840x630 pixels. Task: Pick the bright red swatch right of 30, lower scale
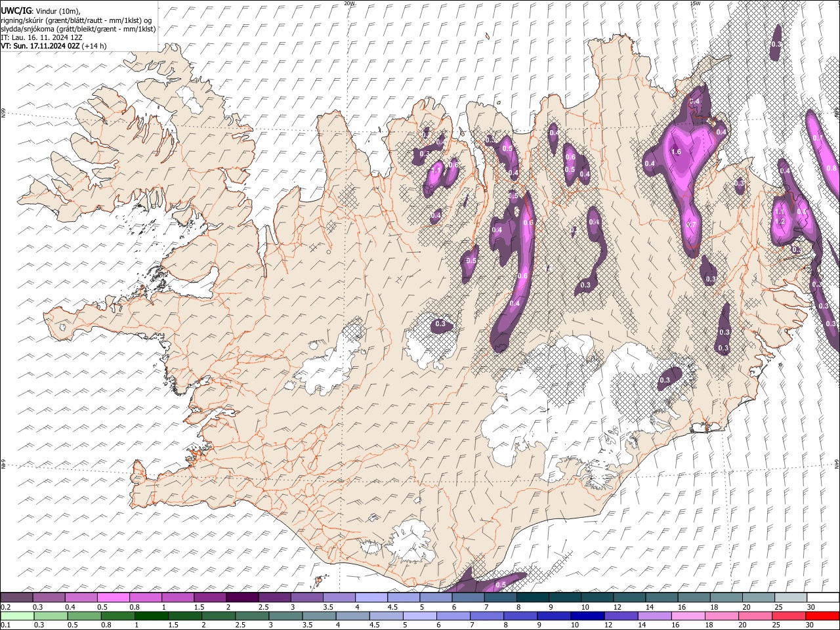point(823,616)
